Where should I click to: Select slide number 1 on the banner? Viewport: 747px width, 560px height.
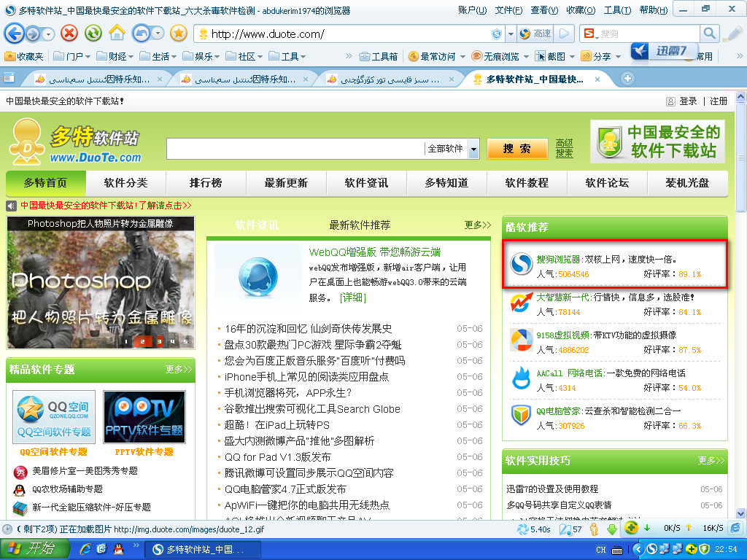click(125, 341)
